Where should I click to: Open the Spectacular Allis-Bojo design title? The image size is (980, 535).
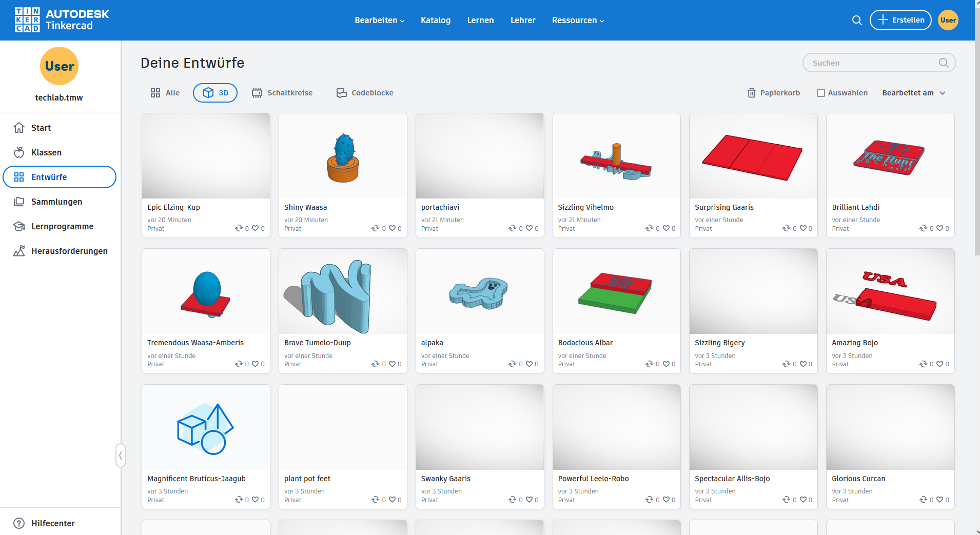pyautogui.click(x=732, y=479)
